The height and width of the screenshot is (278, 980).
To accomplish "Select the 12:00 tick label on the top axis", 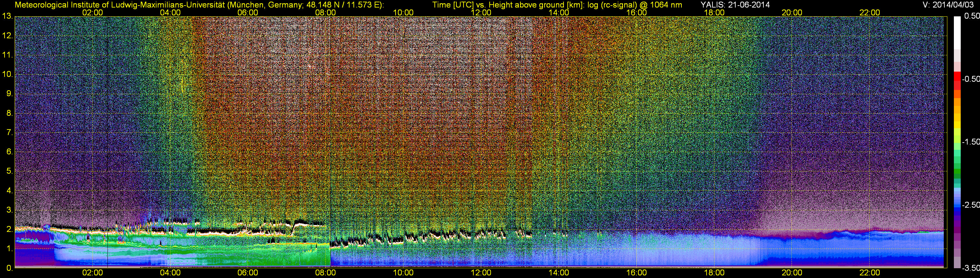I will 481,12.
